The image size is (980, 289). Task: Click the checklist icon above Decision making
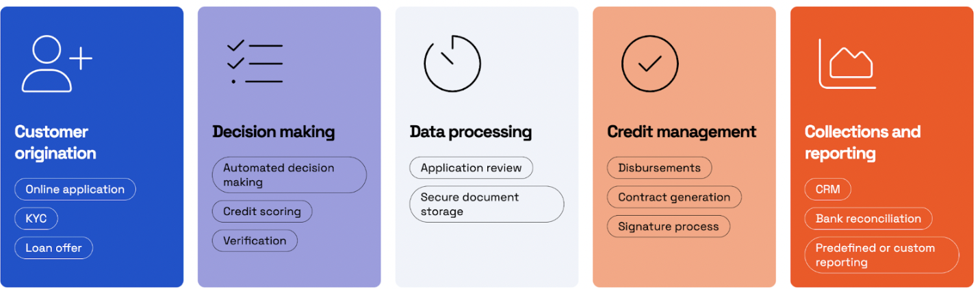point(255,63)
